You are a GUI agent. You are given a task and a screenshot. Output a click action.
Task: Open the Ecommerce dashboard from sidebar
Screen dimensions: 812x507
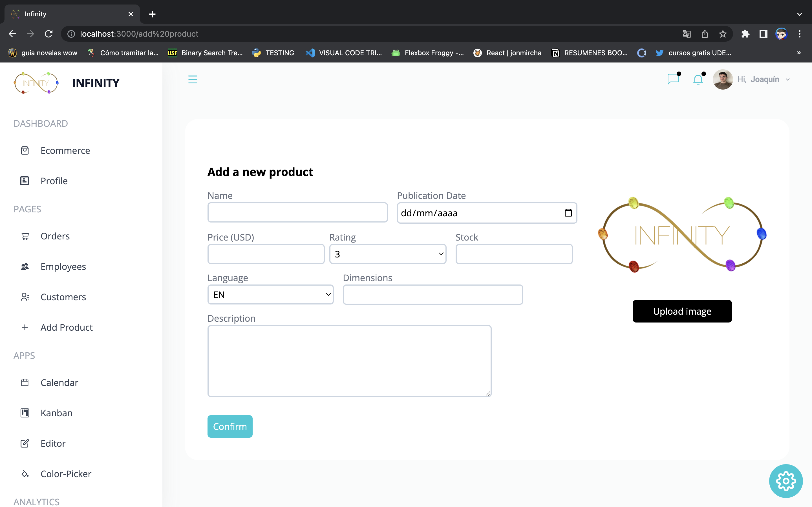(x=25, y=150)
